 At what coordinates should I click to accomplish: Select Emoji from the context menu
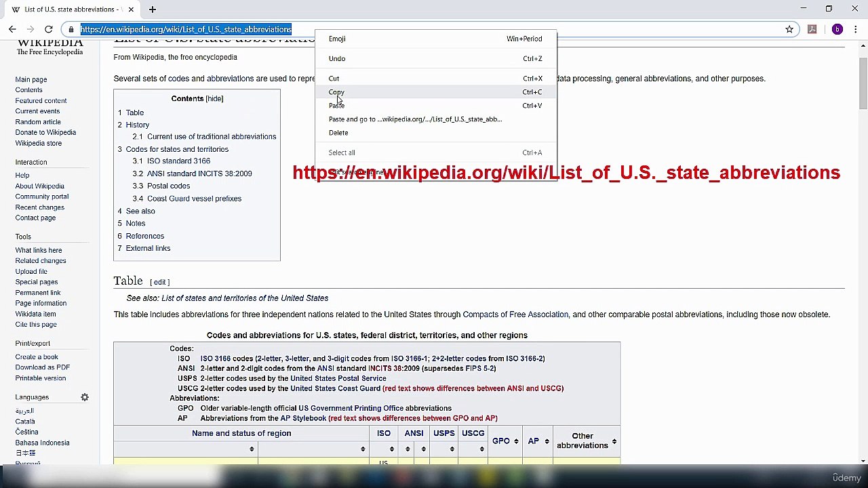click(337, 39)
